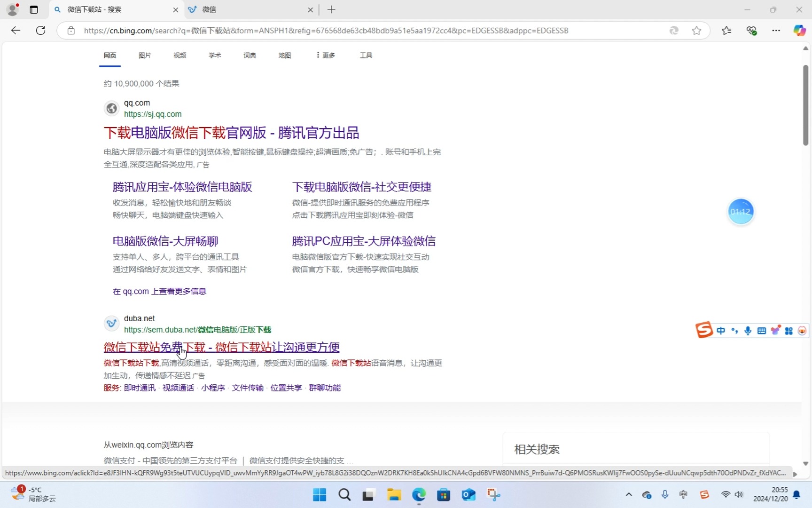Click the 位置共享 service link

286,388
